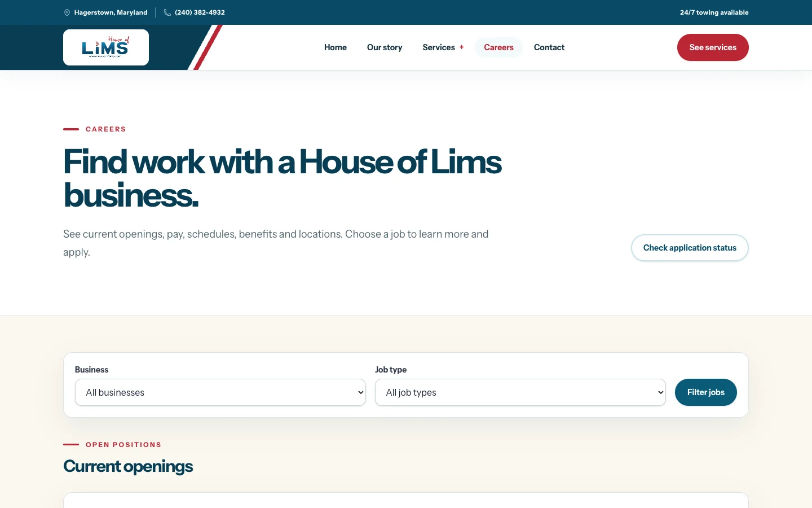Open the Services menu item
The width and height of the screenshot is (812, 508).
point(439,47)
